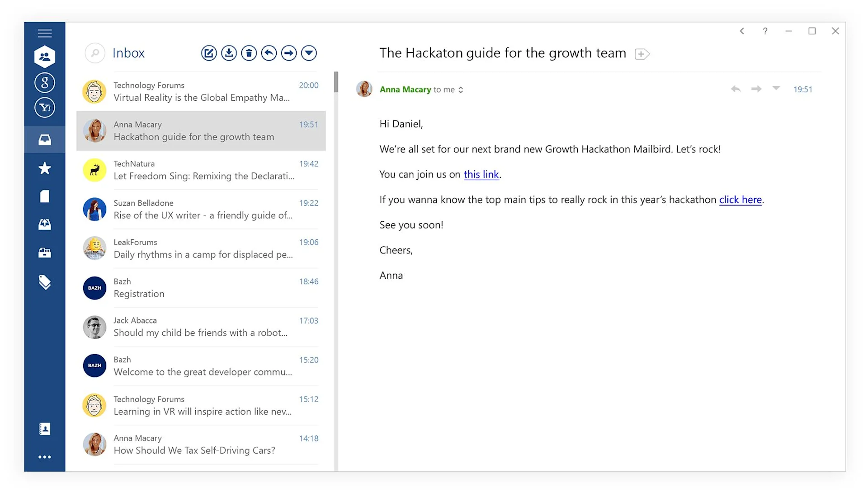Screen dimensions: 868x496
Task: Open inbox search with the magnifier icon
Action: coord(95,53)
